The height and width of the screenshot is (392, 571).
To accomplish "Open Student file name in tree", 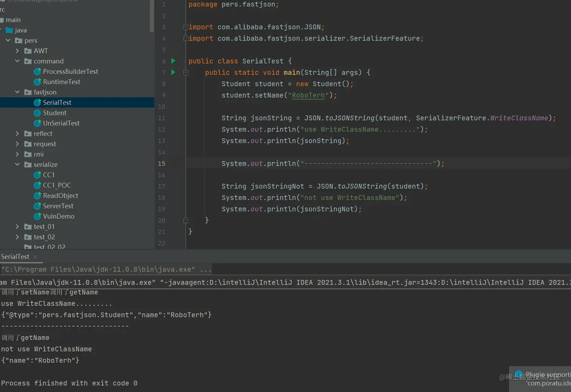I will tap(55, 113).
